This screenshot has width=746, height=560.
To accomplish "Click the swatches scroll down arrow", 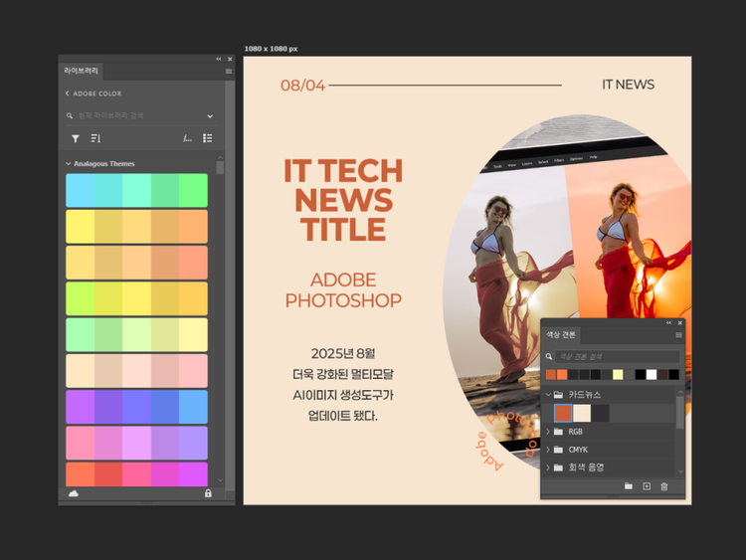I will [x=680, y=471].
